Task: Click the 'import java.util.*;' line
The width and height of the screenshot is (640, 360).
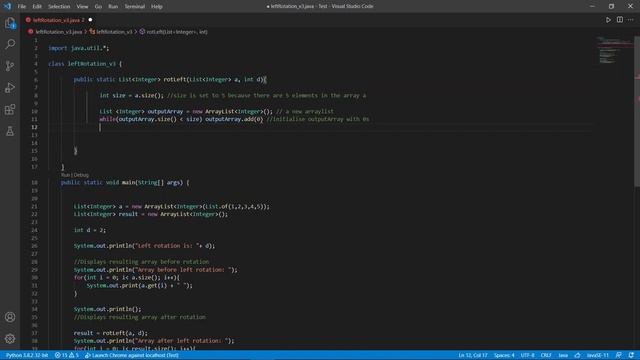Action: click(x=78, y=48)
